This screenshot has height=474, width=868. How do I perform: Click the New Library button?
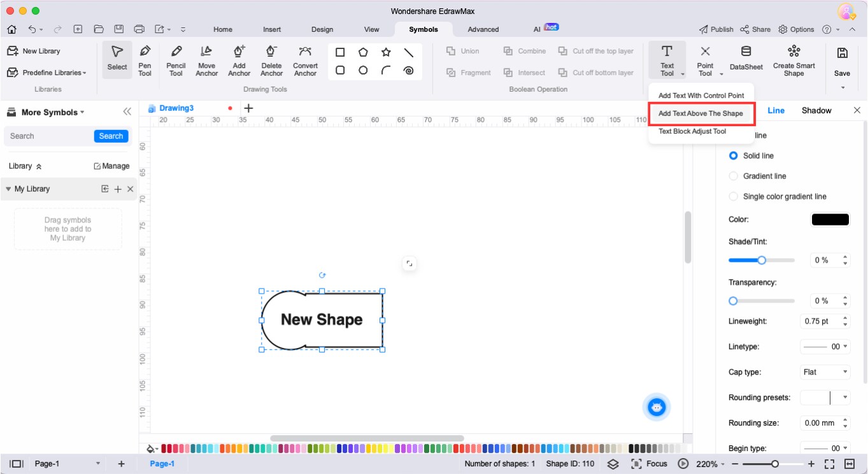pyautogui.click(x=34, y=51)
